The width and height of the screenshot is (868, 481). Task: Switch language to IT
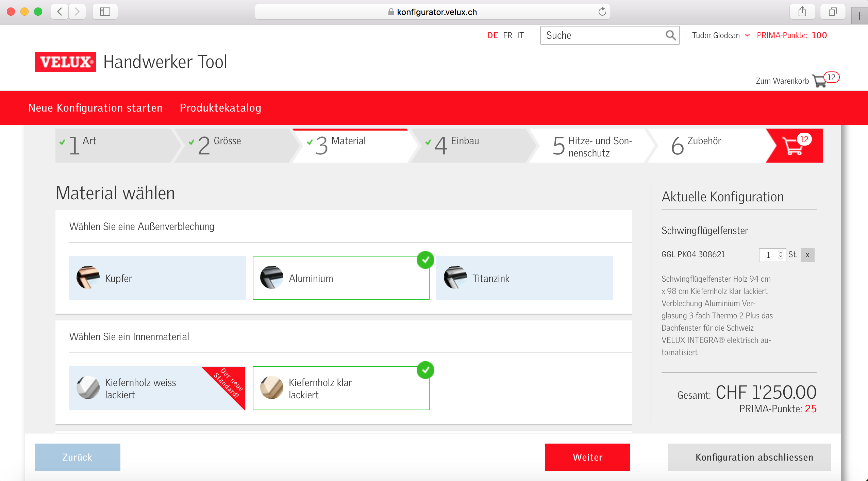tap(520, 35)
